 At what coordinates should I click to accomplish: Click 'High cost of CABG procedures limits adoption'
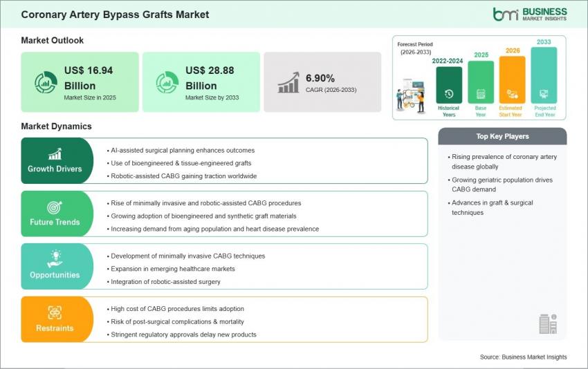click(x=176, y=309)
